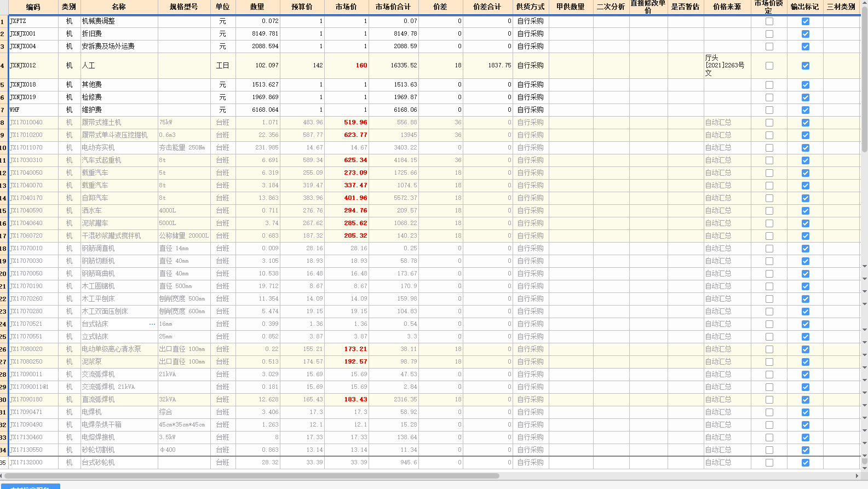Check 市场价锁定 for 砂轮切割机 row
868x489 pixels.
pyautogui.click(x=769, y=450)
